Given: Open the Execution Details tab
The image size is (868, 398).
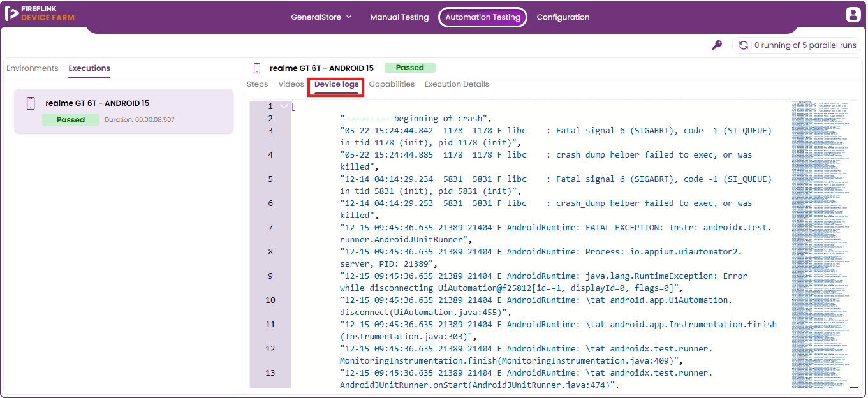Looking at the screenshot, I should [457, 84].
